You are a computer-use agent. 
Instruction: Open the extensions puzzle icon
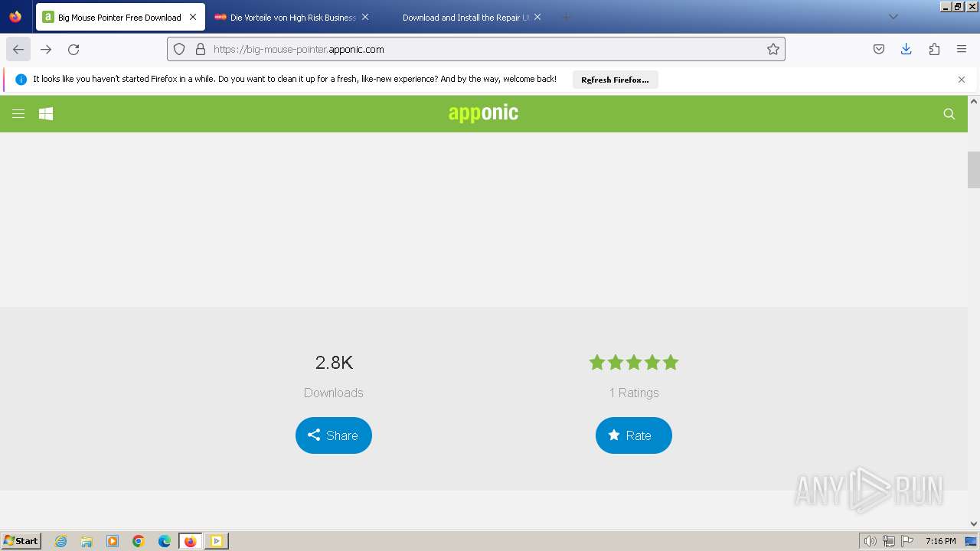click(934, 49)
